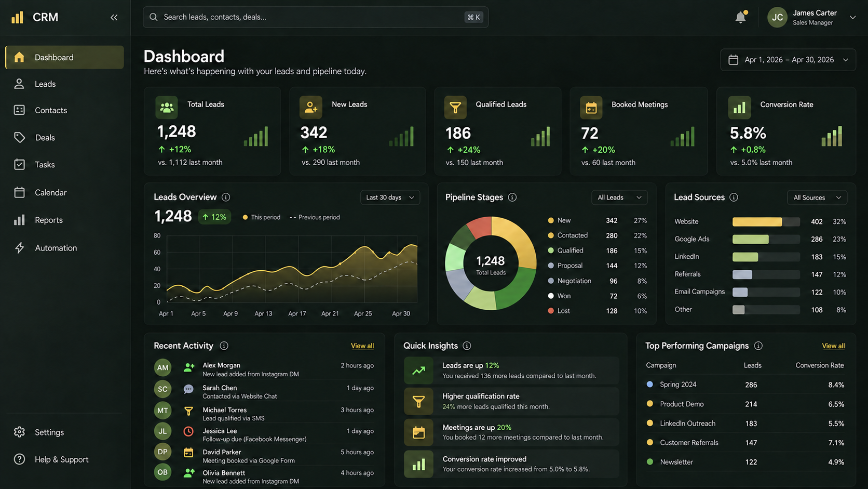Open Tasks in the sidebar
The width and height of the screenshot is (868, 489).
point(64,165)
